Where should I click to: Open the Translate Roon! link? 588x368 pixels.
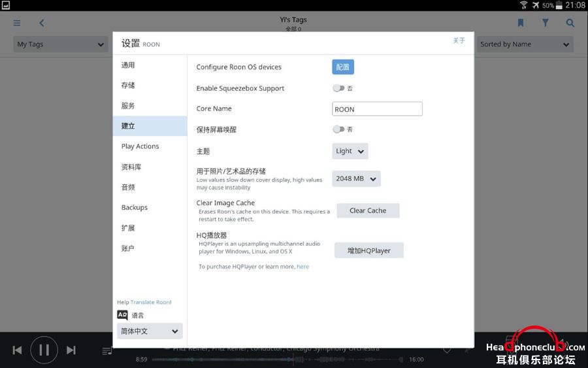[151, 303]
